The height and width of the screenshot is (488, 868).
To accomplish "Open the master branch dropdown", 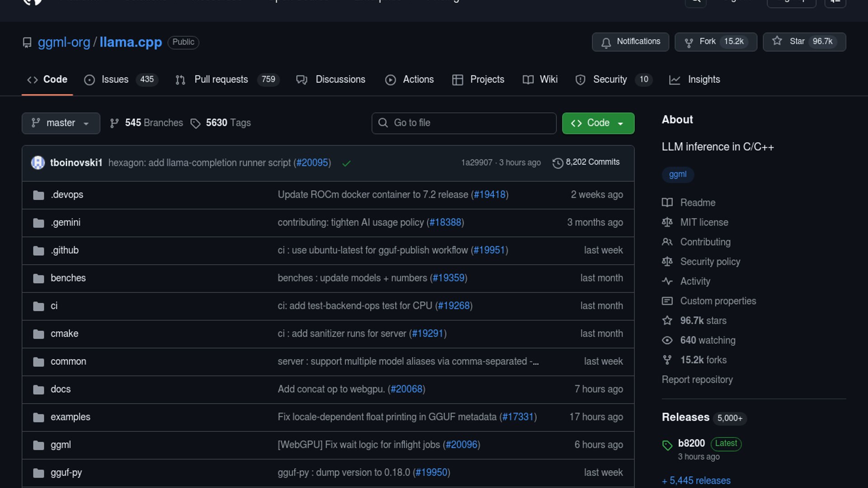I will pos(61,123).
